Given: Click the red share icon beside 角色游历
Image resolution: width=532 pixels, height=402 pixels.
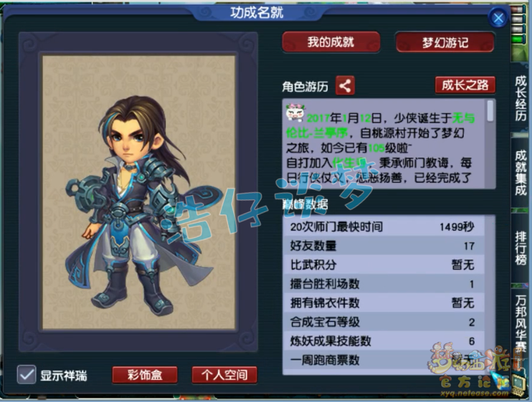Looking at the screenshot, I should coord(345,86).
